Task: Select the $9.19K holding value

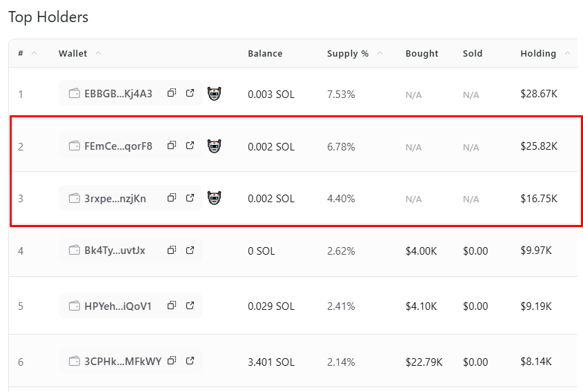Action: (536, 306)
